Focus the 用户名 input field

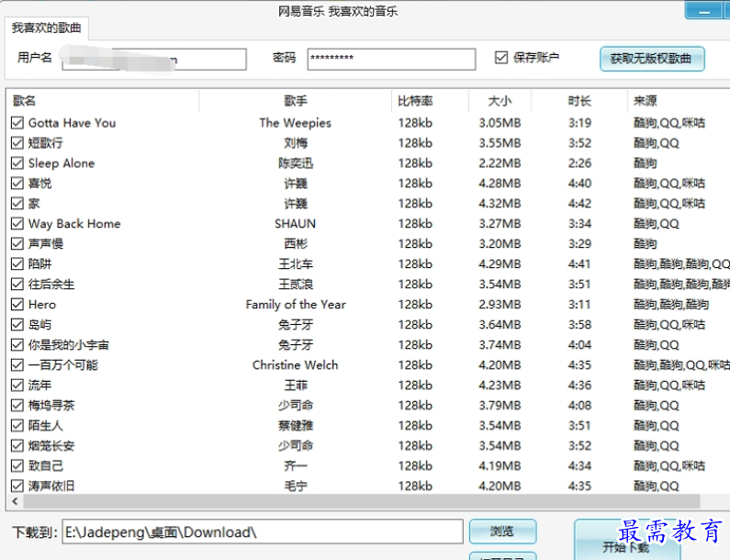coord(154,59)
